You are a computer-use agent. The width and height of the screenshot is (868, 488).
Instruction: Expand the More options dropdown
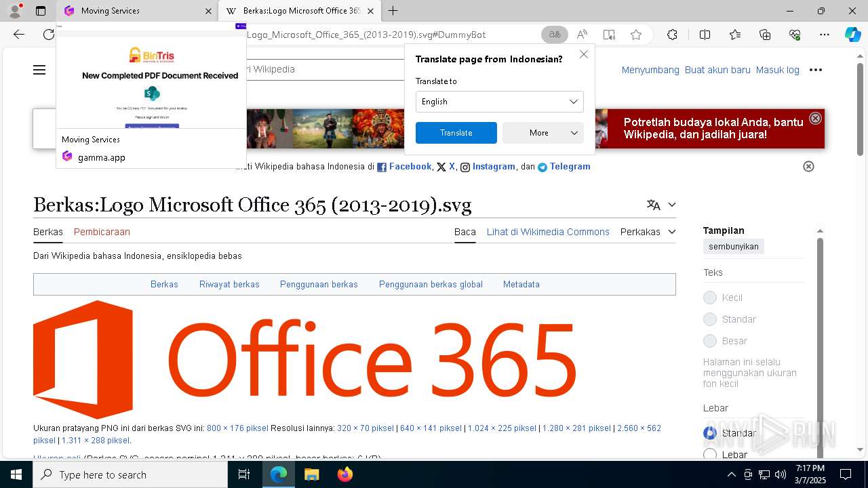coord(543,133)
